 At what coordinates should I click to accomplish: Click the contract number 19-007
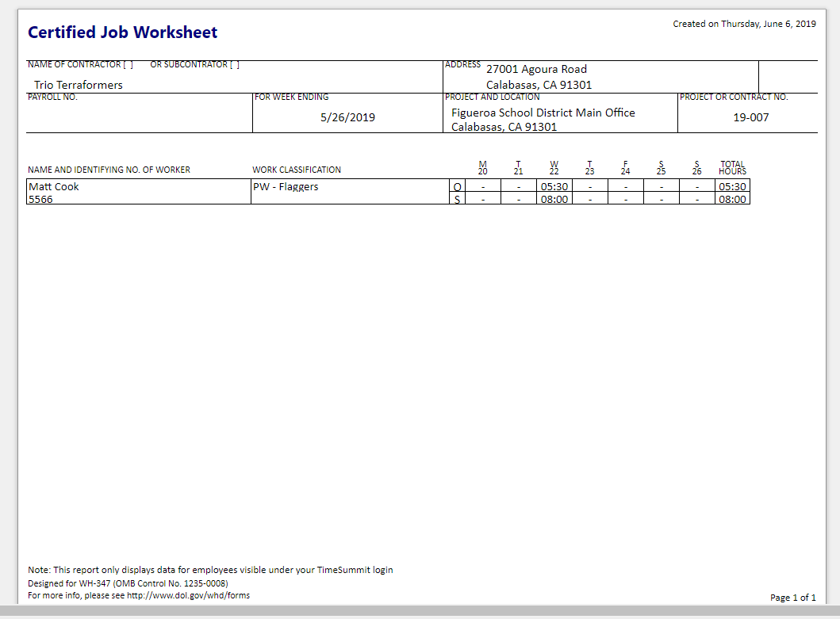[x=750, y=117]
